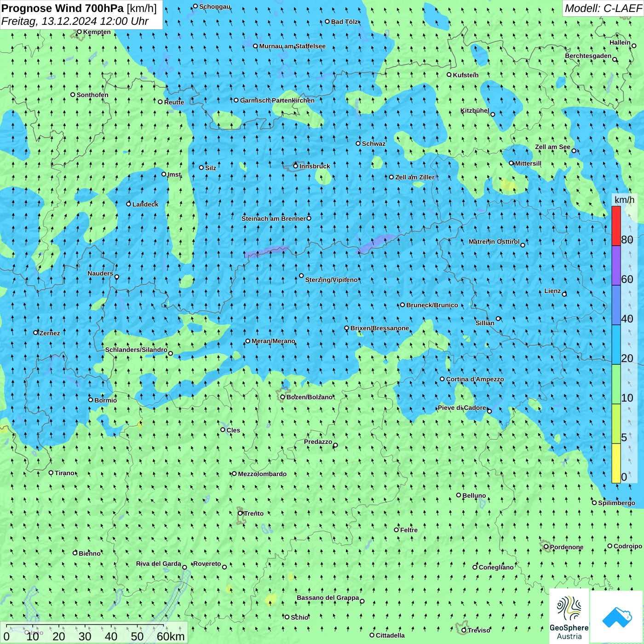Select the purple 60 km/h legend color
Image resolution: width=644 pixels, height=644 pixels.
coord(616,266)
